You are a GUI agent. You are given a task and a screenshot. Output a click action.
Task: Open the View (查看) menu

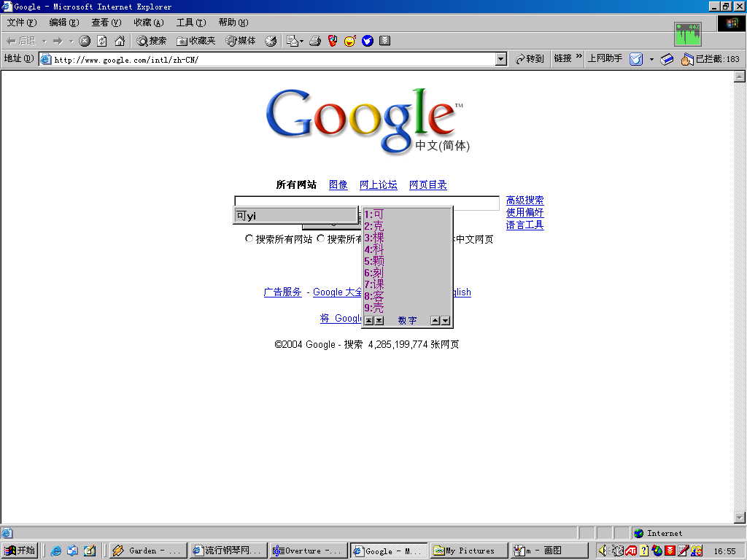pos(107,23)
